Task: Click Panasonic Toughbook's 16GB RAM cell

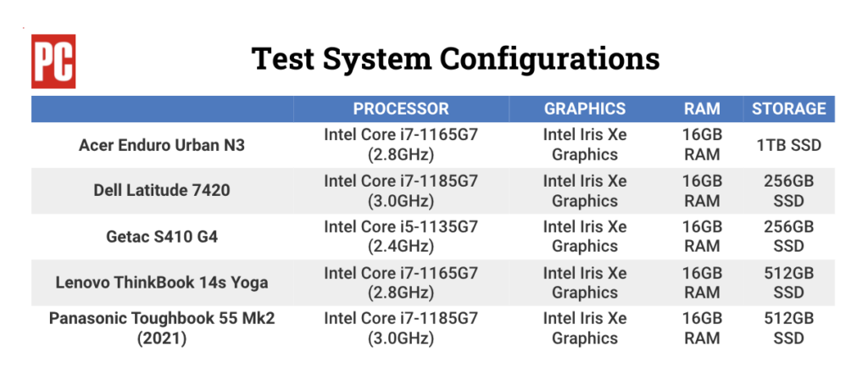Action: click(702, 327)
